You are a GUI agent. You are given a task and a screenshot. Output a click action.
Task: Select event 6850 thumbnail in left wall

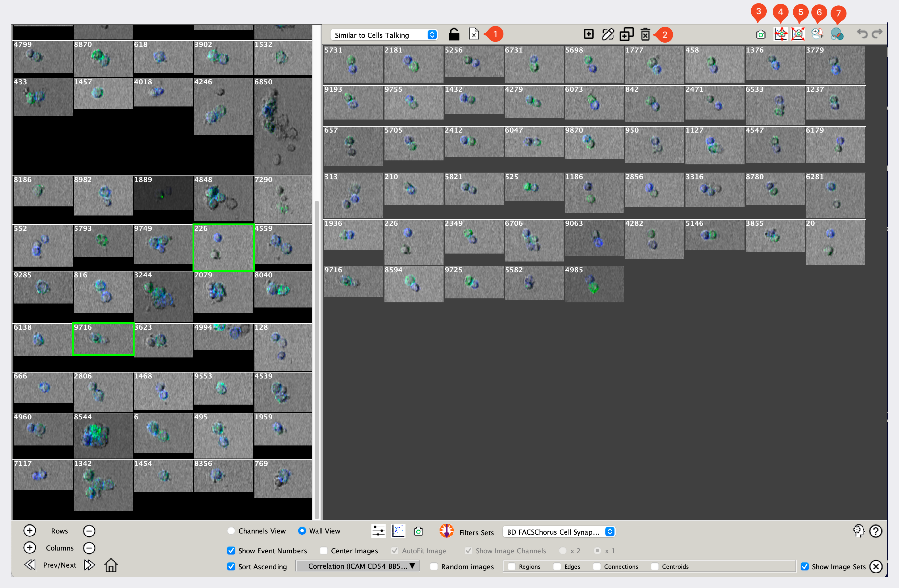tap(283, 126)
